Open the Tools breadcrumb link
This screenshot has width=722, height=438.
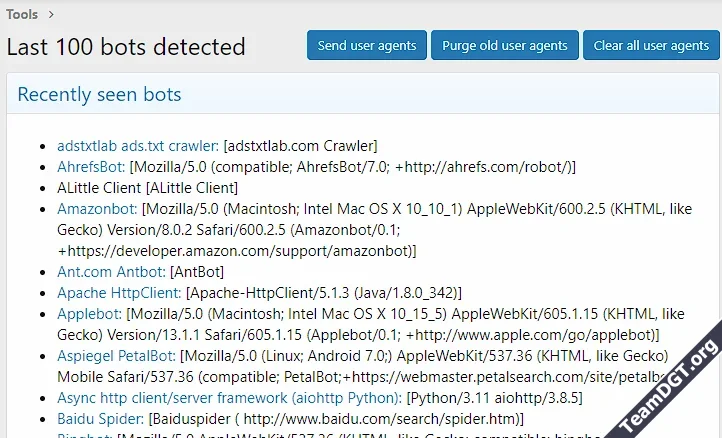pyautogui.click(x=22, y=14)
